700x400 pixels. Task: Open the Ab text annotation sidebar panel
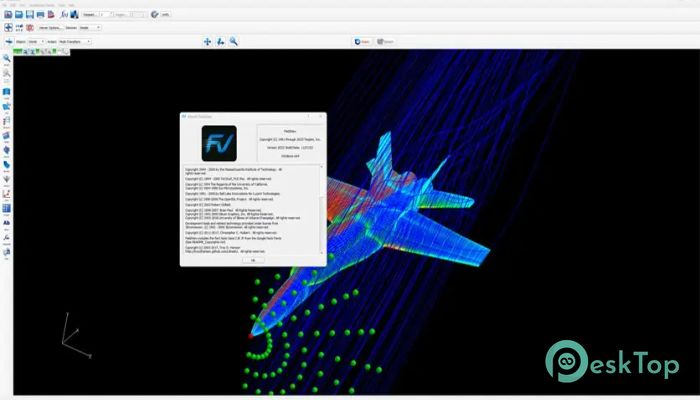[x=6, y=223]
